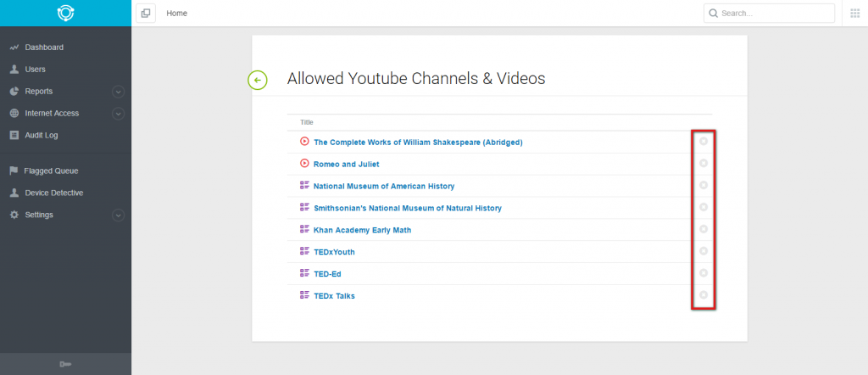Open Smithsonian's National Museum of Natural History link
The image size is (868, 375).
click(408, 208)
